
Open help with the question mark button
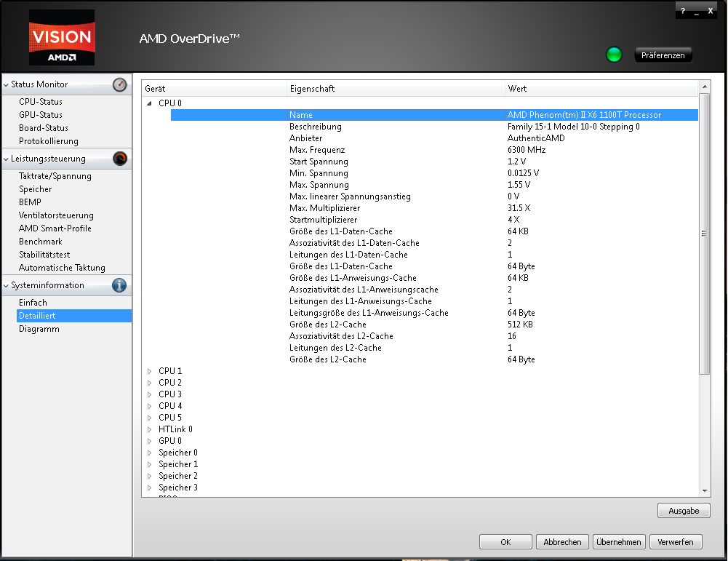682,11
